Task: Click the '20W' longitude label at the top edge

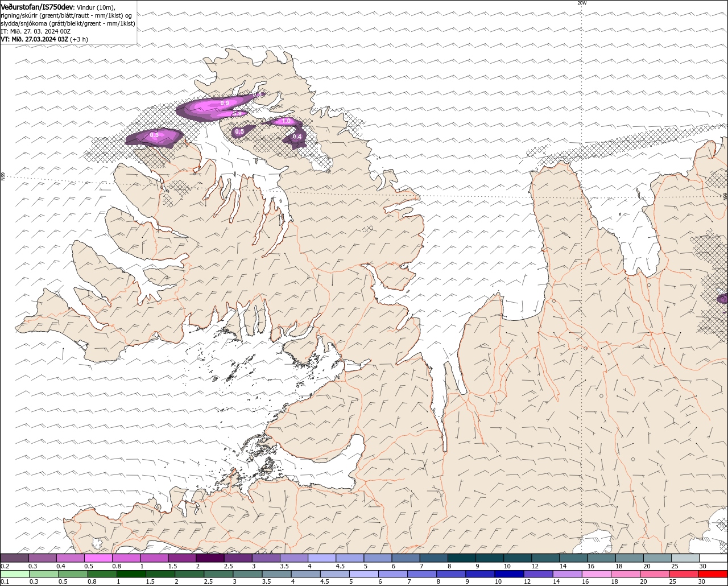Action: click(581, 3)
